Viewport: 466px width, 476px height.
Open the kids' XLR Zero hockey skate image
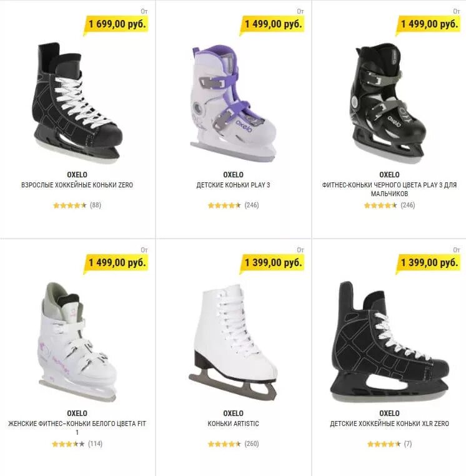[389, 342]
